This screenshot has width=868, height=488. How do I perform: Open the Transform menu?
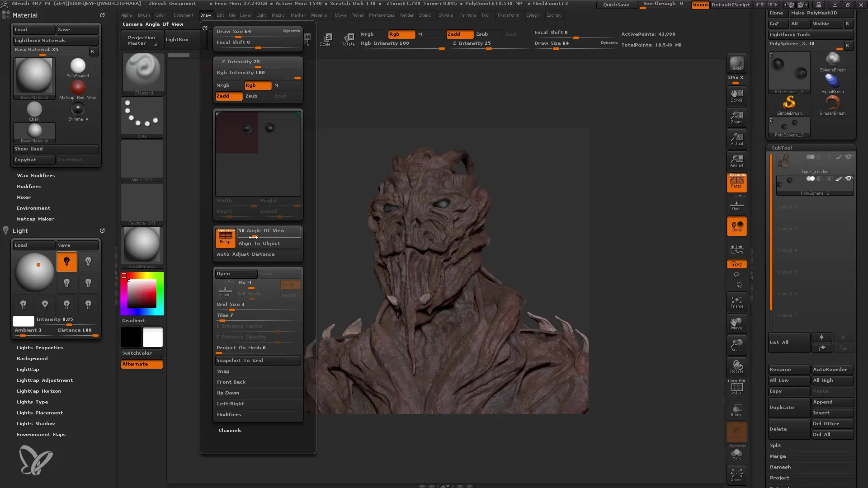tap(508, 15)
